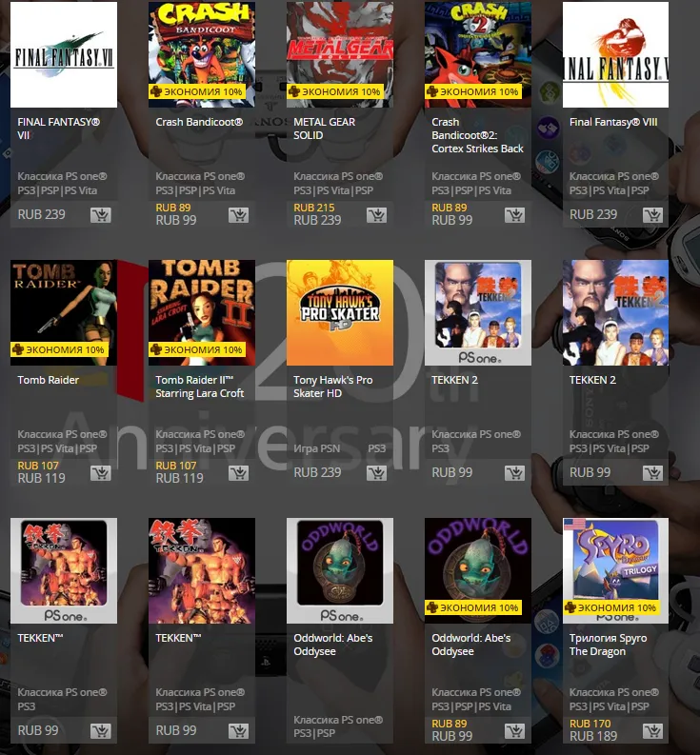This screenshot has height=755, width=700.
Task: Click the Final Fantasy VIII title link
Action: click(x=613, y=122)
